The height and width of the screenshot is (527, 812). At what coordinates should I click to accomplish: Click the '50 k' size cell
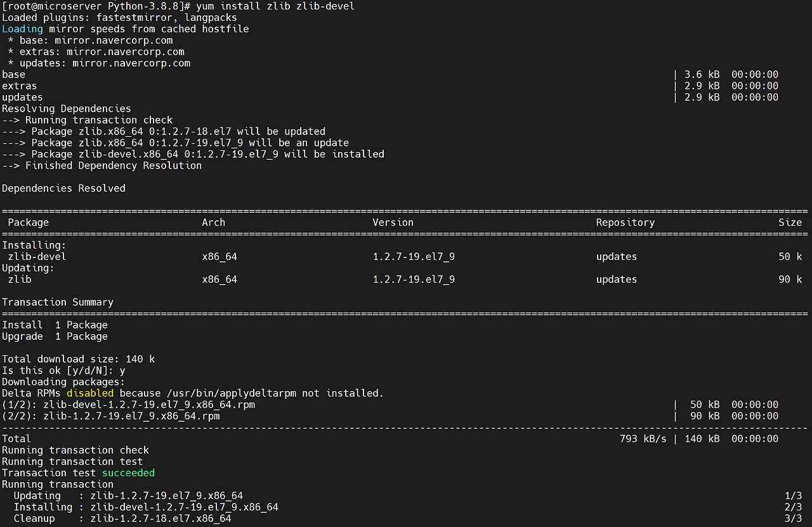pos(790,257)
